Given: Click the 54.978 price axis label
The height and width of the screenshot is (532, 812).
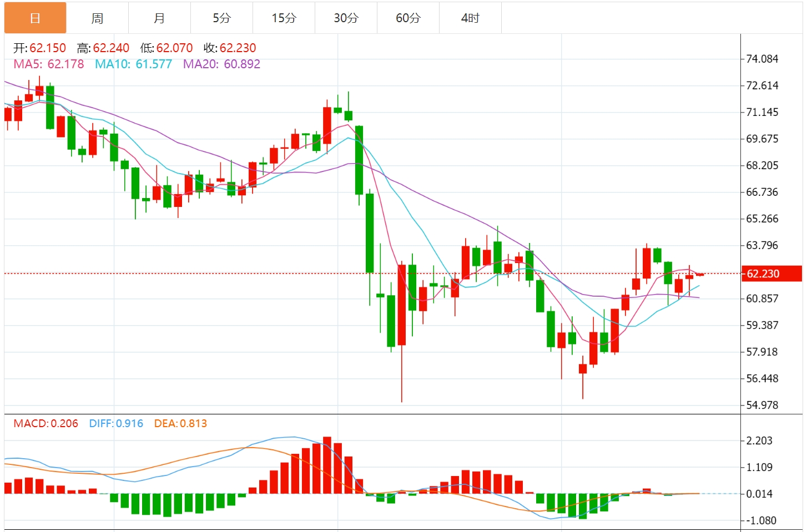Looking at the screenshot, I should pos(762,405).
